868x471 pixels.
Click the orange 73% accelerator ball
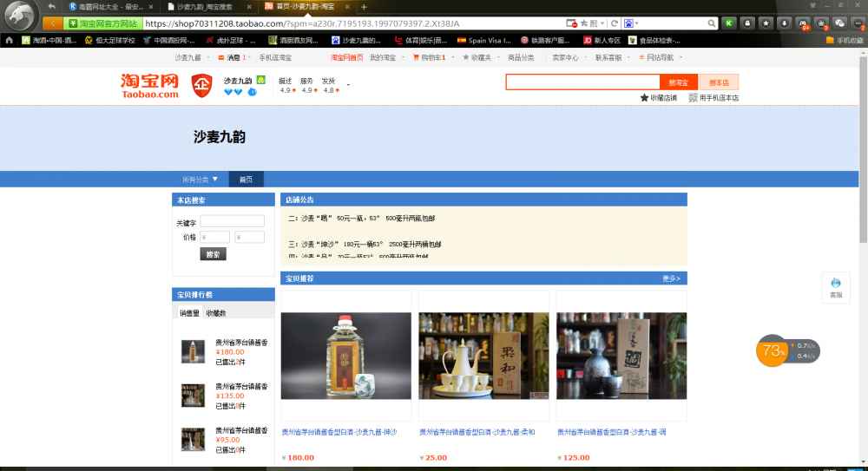pyautogui.click(x=772, y=350)
